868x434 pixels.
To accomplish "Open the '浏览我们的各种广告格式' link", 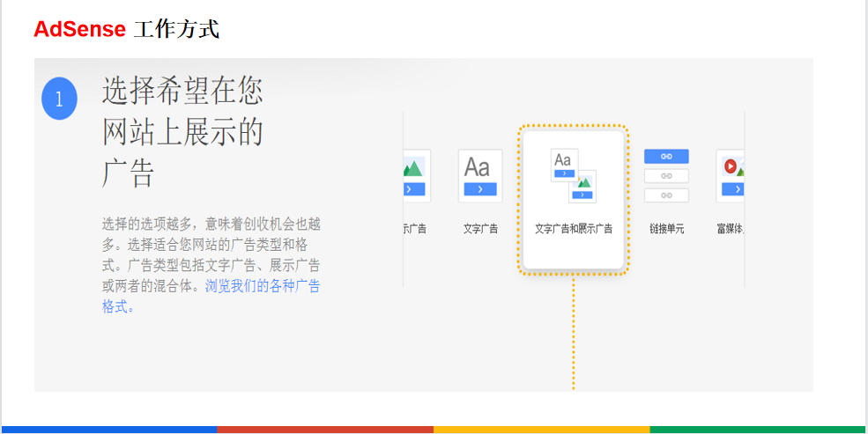I will tap(211, 297).
